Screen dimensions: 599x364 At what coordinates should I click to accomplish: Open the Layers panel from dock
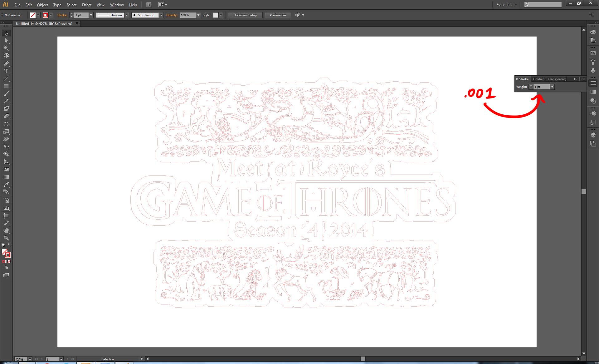[x=593, y=135]
